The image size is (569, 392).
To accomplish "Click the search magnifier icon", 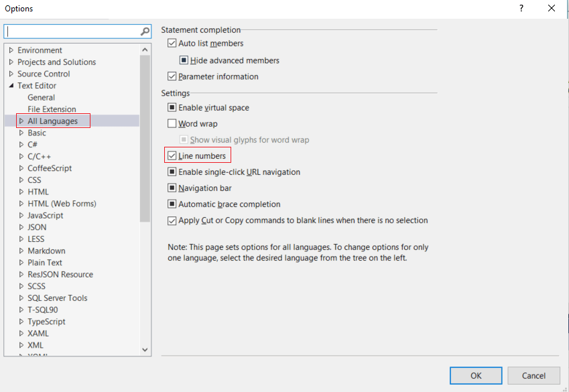I will coord(145,32).
